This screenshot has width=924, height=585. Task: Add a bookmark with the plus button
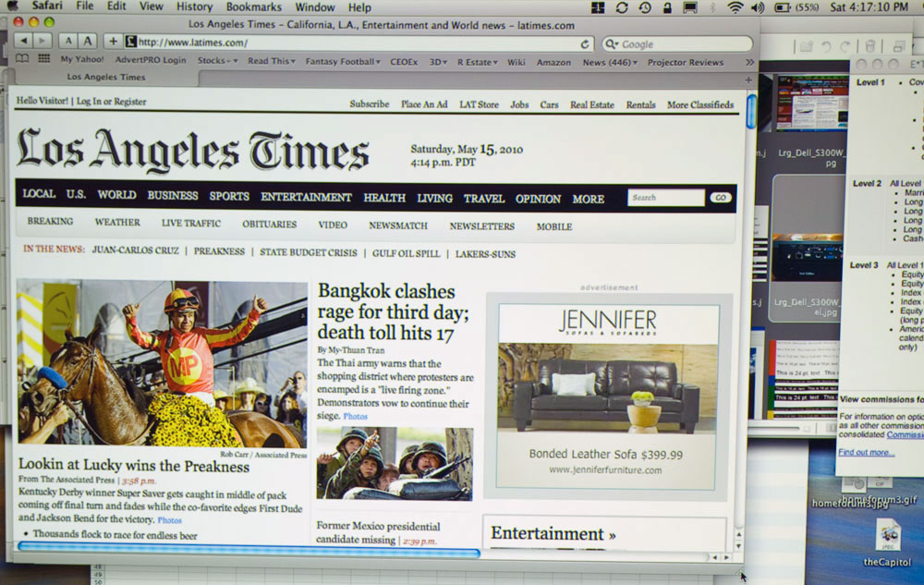[x=113, y=42]
